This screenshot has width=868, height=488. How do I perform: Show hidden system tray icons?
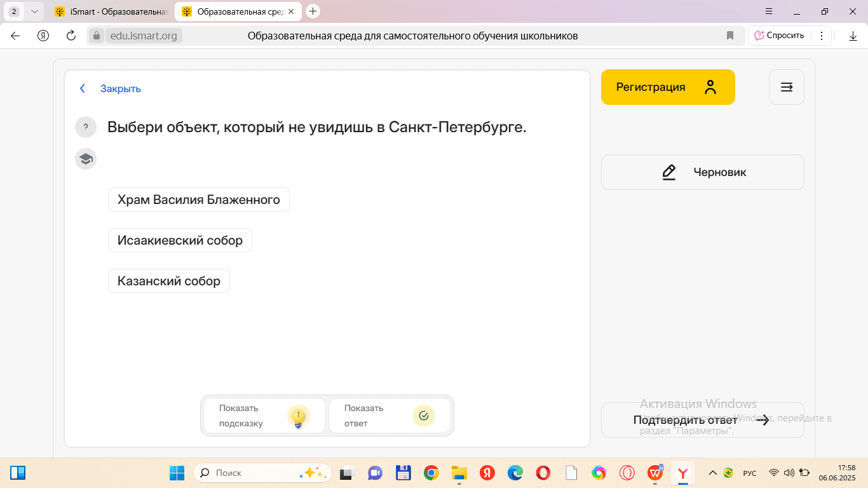tap(712, 473)
